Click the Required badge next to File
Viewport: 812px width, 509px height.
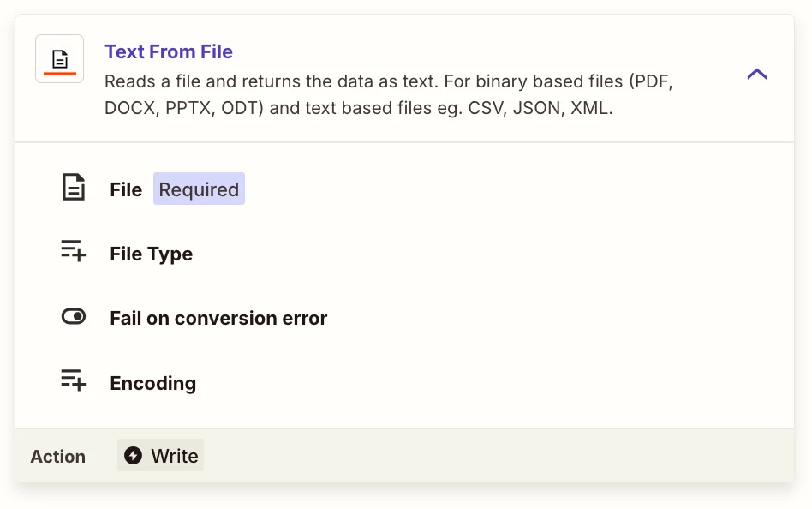pos(199,189)
